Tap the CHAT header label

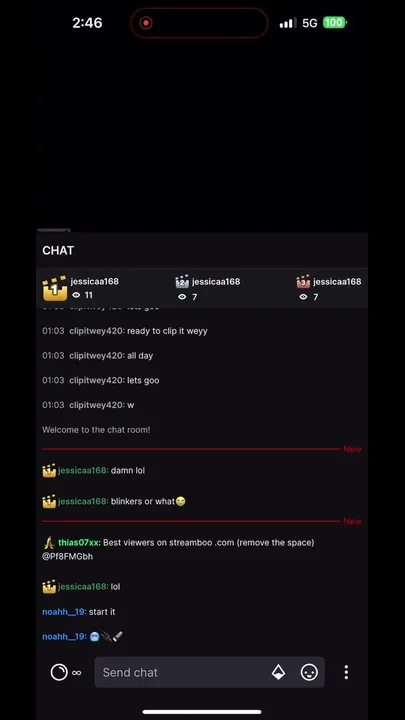coord(58,250)
